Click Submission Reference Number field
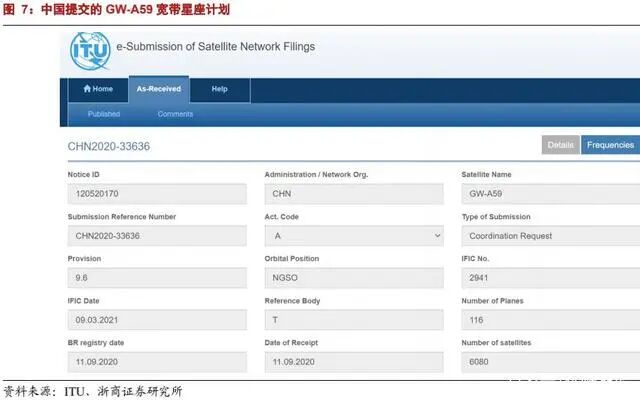This screenshot has width=640, height=400. point(157,236)
